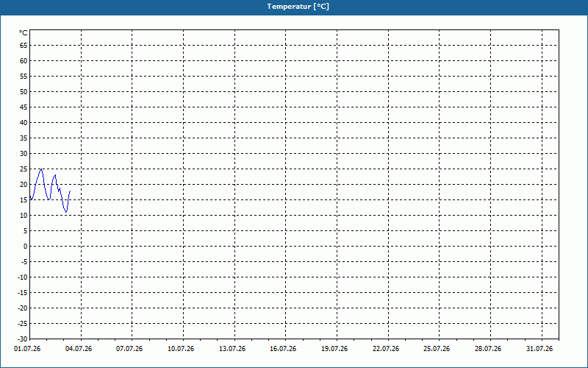Click the positive 25 value on temperature axis

coord(24,169)
